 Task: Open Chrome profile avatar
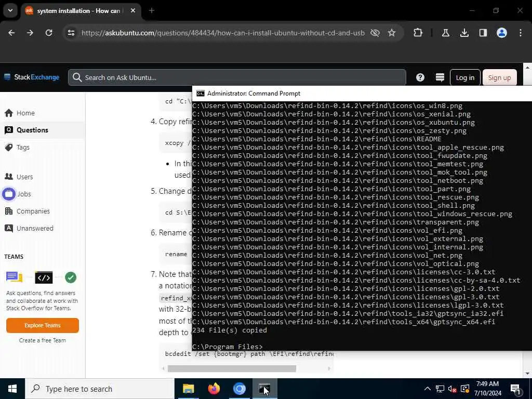tap(501, 33)
